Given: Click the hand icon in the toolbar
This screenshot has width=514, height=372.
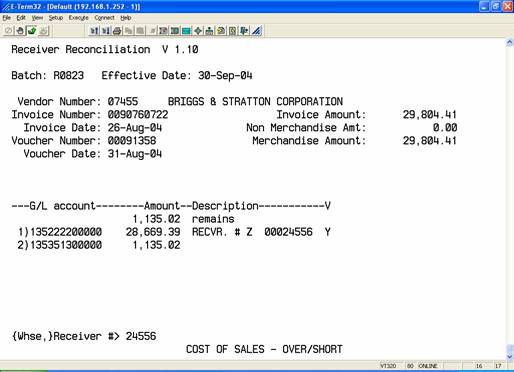Looking at the screenshot, I should point(20,31).
